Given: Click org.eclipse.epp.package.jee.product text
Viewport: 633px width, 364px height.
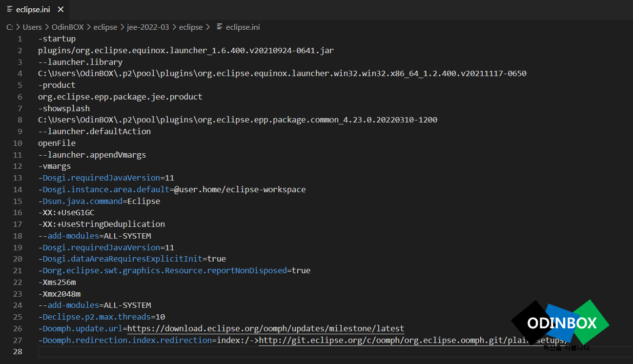Looking at the screenshot, I should [120, 97].
